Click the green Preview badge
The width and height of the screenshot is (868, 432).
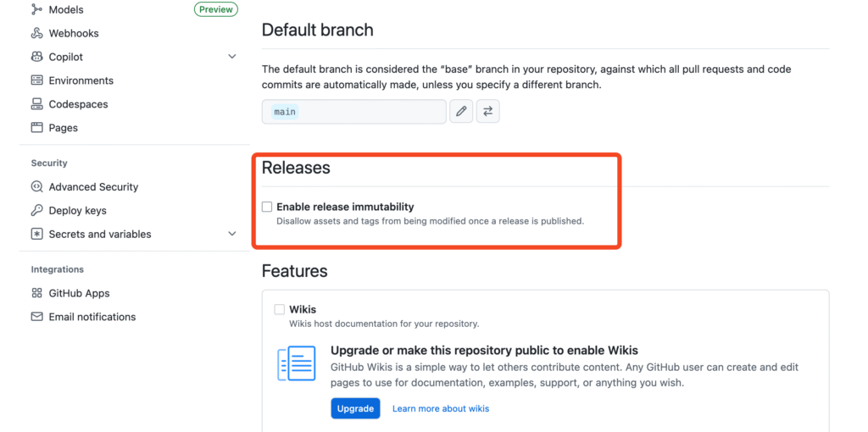click(216, 9)
